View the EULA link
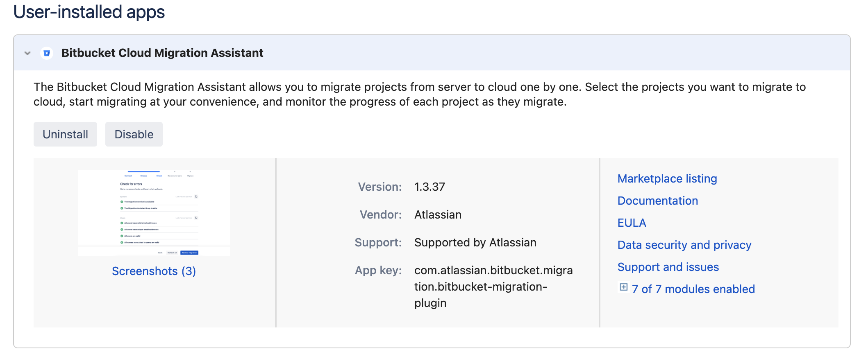The height and width of the screenshot is (352, 868). tap(632, 223)
